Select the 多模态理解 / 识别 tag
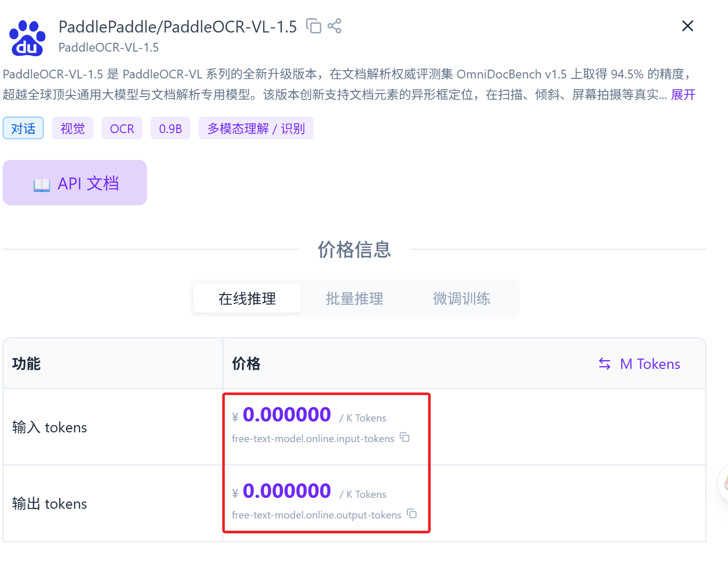Screen dimensions: 728x567 coord(256,128)
